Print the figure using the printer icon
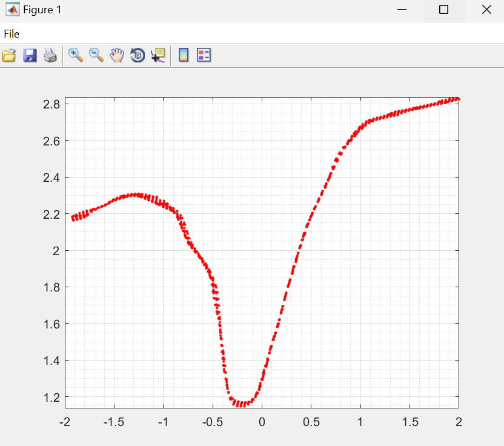This screenshot has height=446, width=504. click(50, 56)
